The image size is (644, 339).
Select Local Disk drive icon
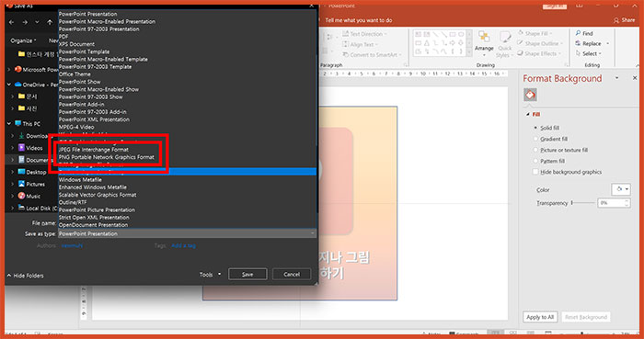21,208
